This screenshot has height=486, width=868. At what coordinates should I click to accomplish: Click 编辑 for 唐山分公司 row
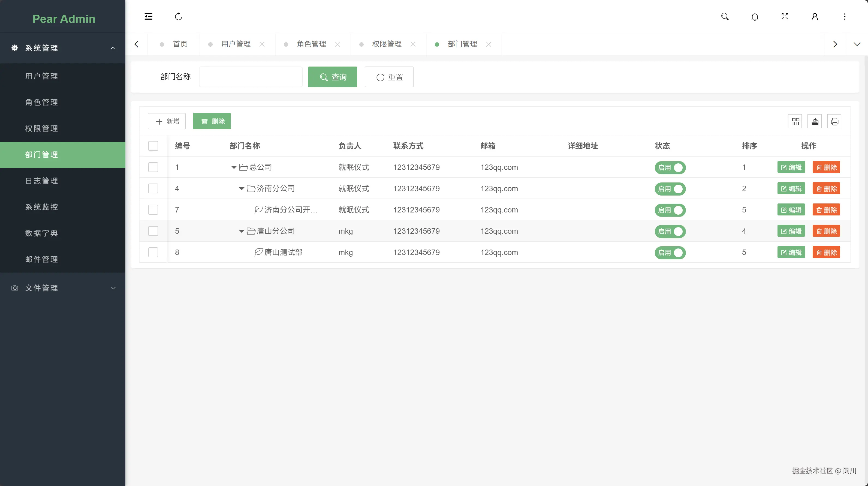pos(791,231)
